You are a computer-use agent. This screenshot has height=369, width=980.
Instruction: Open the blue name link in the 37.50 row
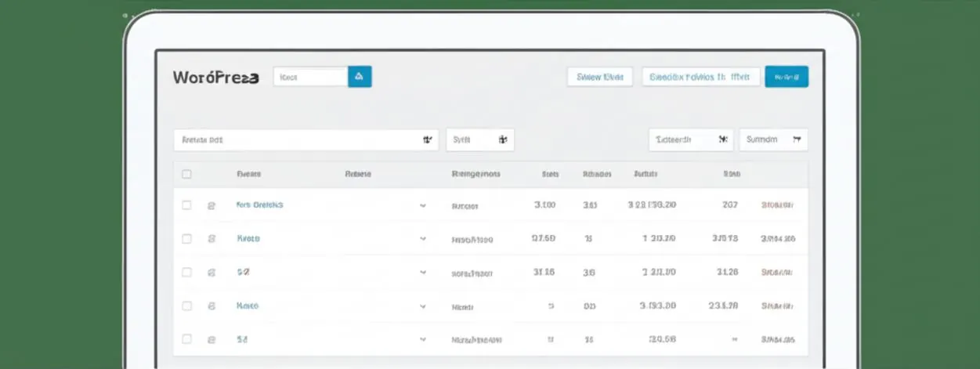(x=248, y=238)
